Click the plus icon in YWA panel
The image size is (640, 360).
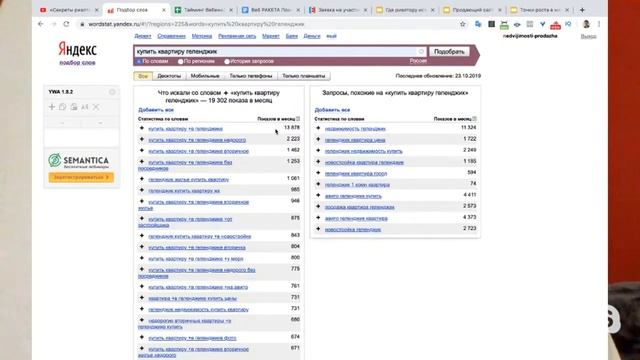pyautogui.click(x=52, y=107)
